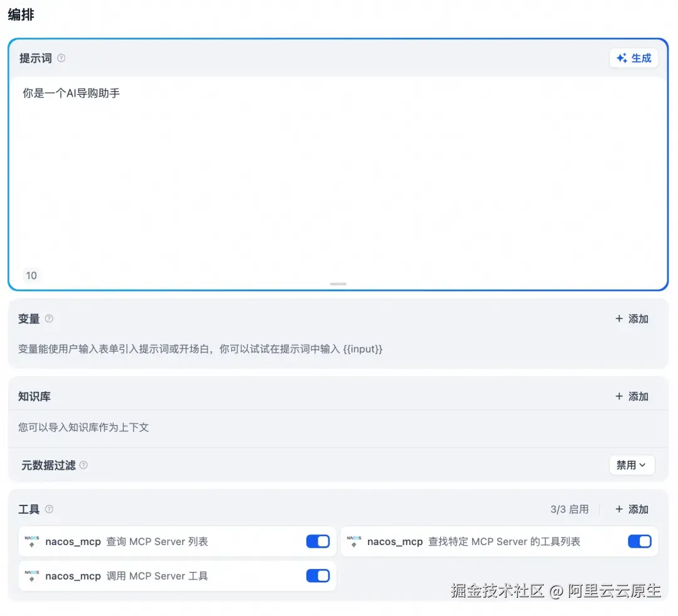678x616 pixels.
Task: Click 生成 to generate a prompt
Action: [x=634, y=58]
